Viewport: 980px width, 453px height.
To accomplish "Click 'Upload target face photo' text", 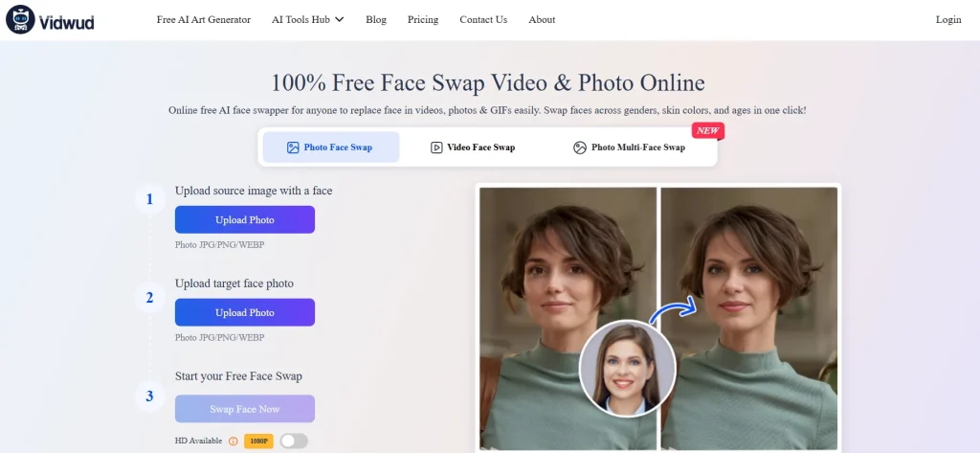I will 234,283.
